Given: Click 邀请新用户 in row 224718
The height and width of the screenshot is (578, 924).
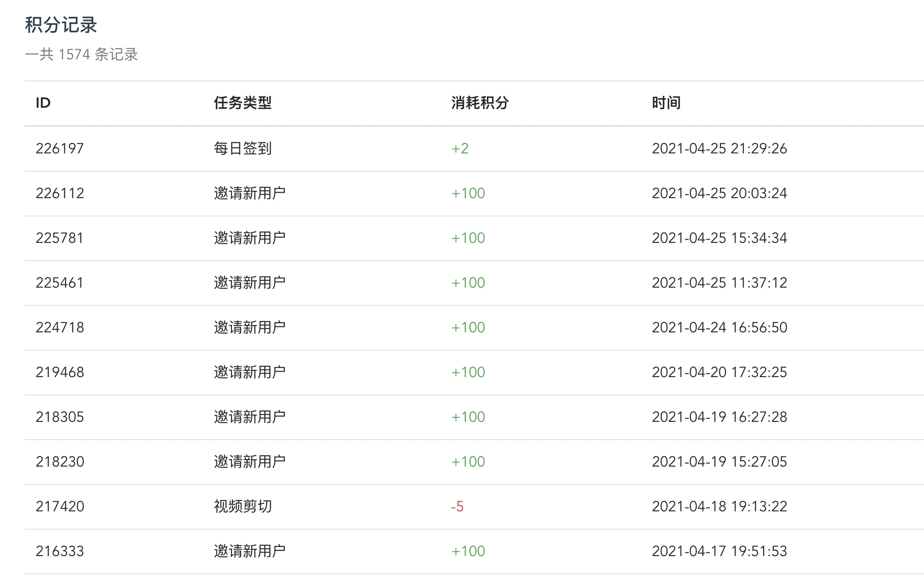Looking at the screenshot, I should point(249,327).
